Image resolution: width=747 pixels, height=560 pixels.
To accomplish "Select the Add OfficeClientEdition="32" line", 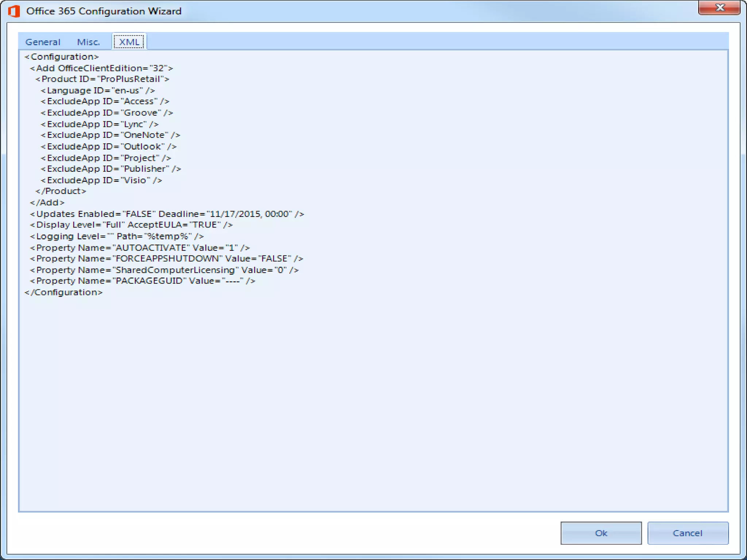I will (101, 68).
